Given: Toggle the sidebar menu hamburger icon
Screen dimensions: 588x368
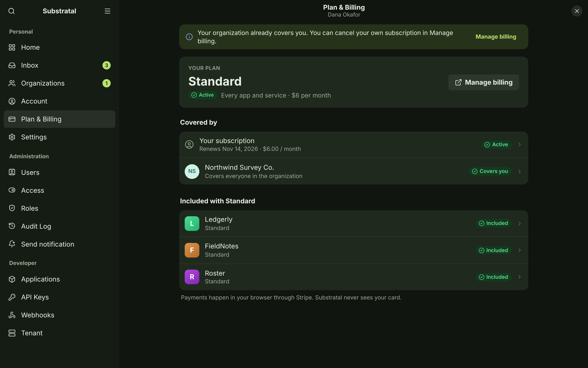Looking at the screenshot, I should (107, 11).
